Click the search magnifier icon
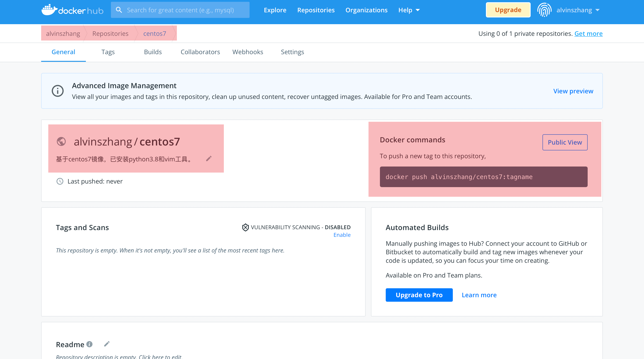644x359 pixels. [x=119, y=10]
